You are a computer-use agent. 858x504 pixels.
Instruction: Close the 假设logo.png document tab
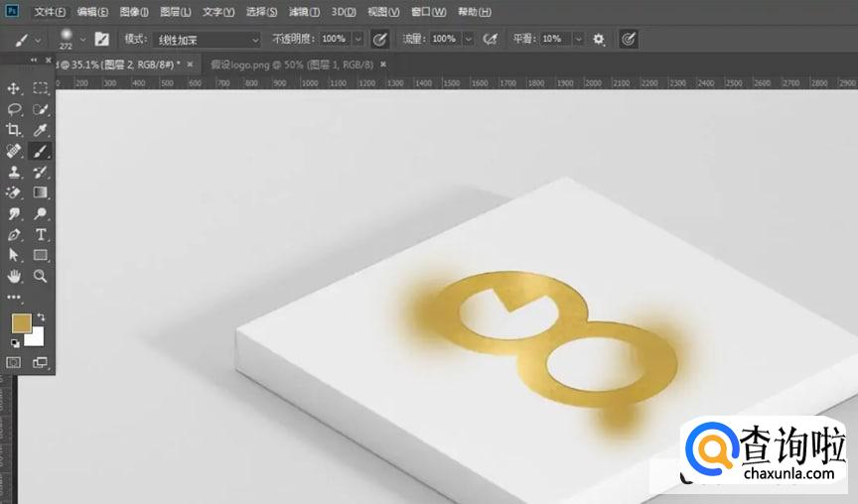coord(383,64)
